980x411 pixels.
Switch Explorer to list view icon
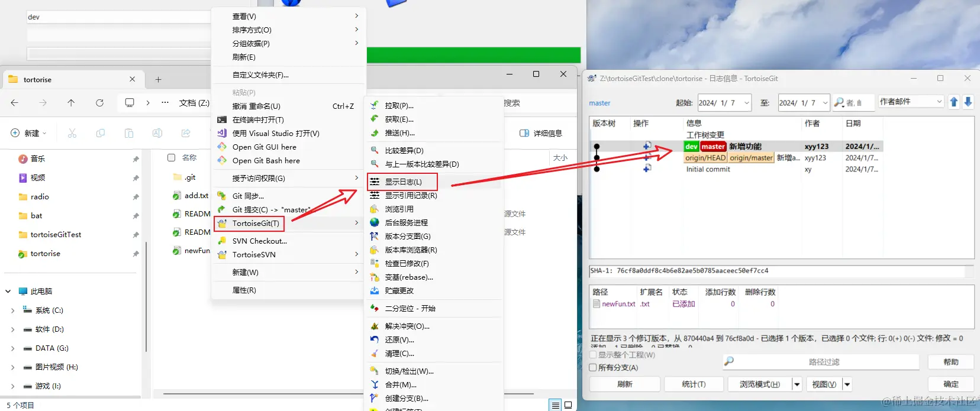(x=555, y=405)
